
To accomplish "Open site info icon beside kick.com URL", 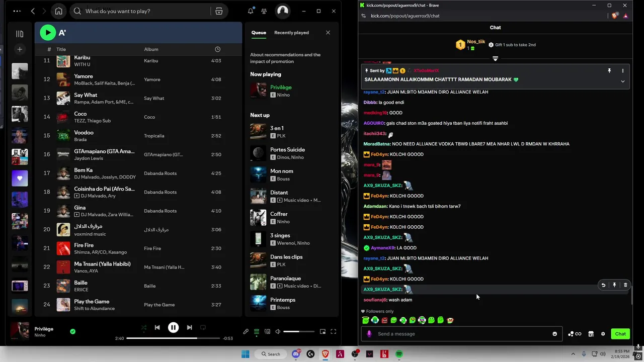I will tap(364, 16).
